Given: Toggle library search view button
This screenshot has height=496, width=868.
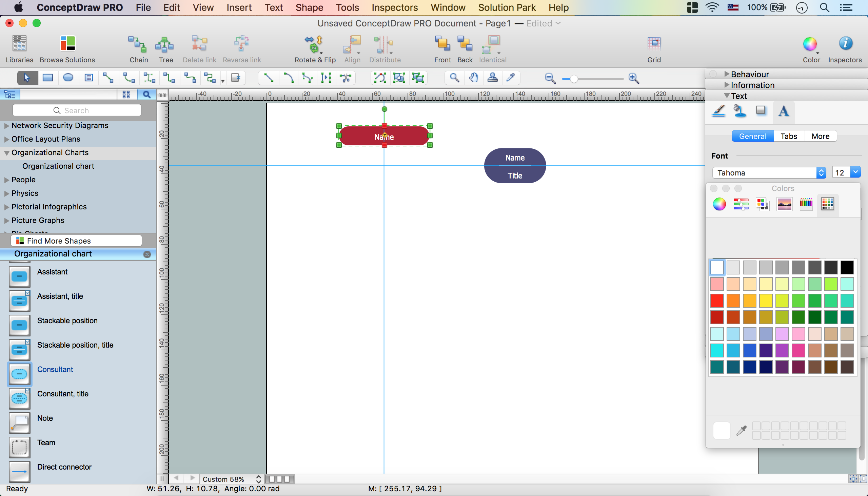Looking at the screenshot, I should [x=146, y=95].
